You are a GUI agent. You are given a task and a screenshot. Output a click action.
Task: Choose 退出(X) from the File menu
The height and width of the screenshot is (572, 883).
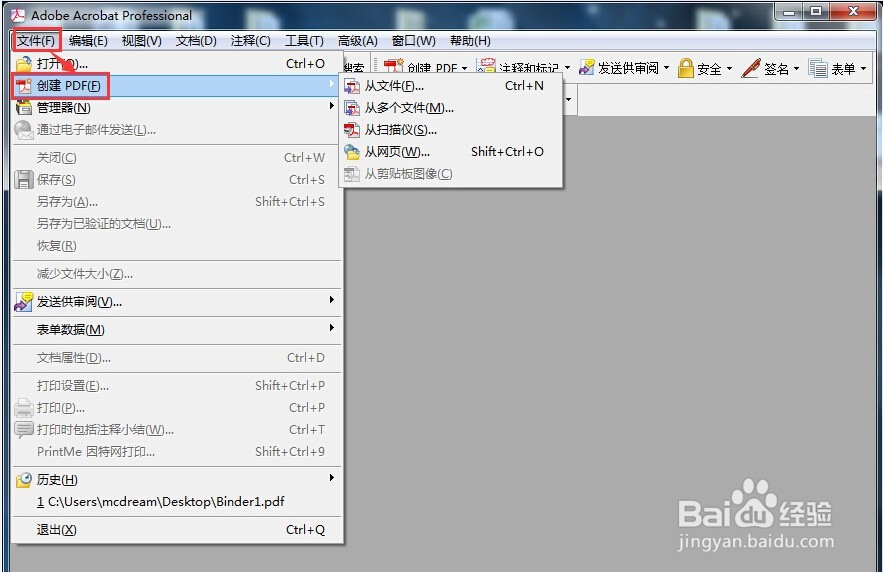click(177, 530)
